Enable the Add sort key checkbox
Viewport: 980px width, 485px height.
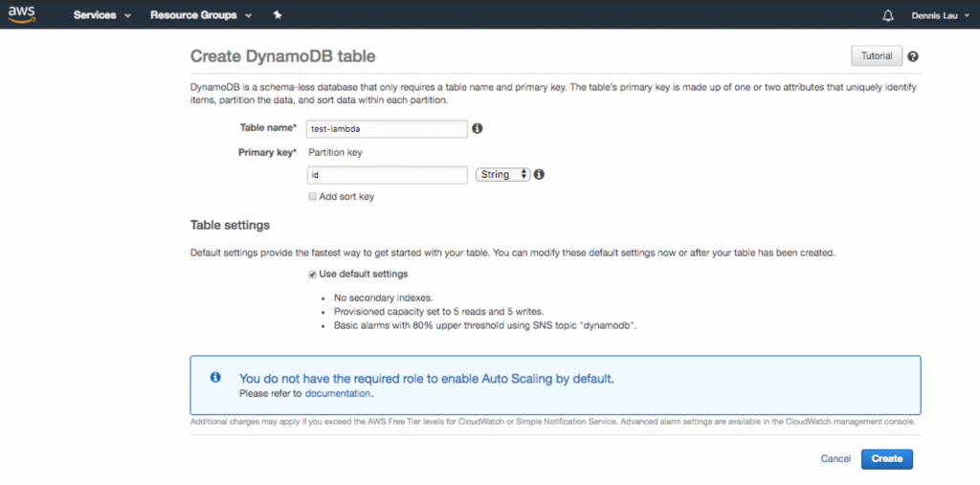[x=312, y=197]
